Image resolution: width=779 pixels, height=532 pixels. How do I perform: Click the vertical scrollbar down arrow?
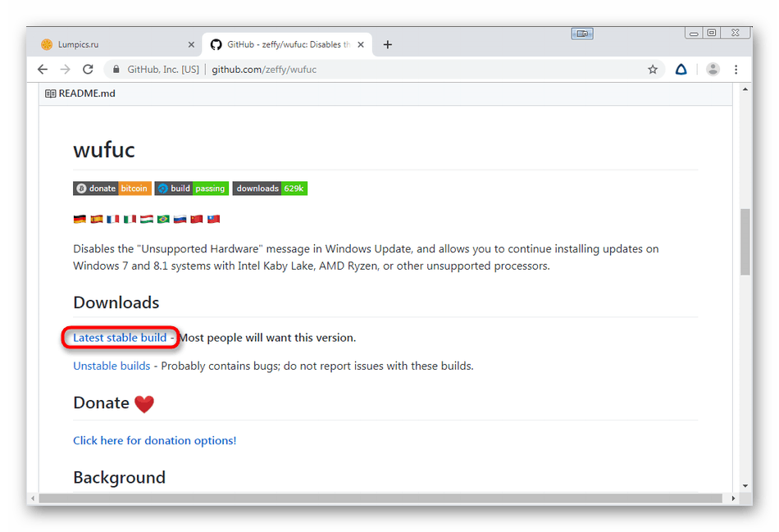click(745, 486)
